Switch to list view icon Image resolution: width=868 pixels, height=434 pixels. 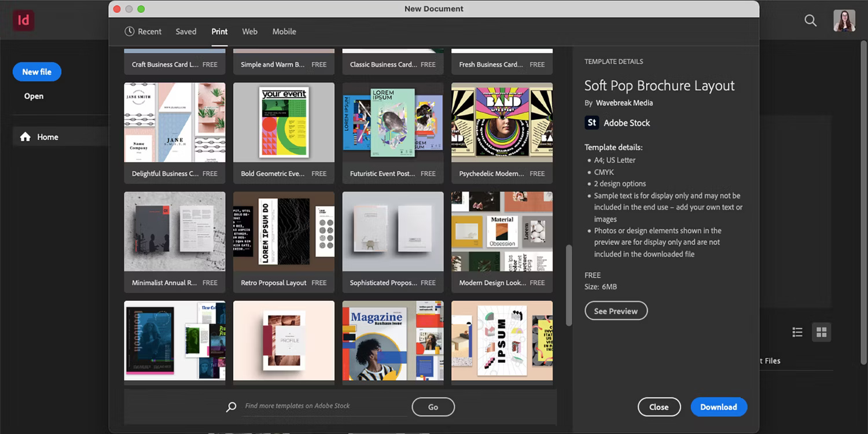point(797,332)
